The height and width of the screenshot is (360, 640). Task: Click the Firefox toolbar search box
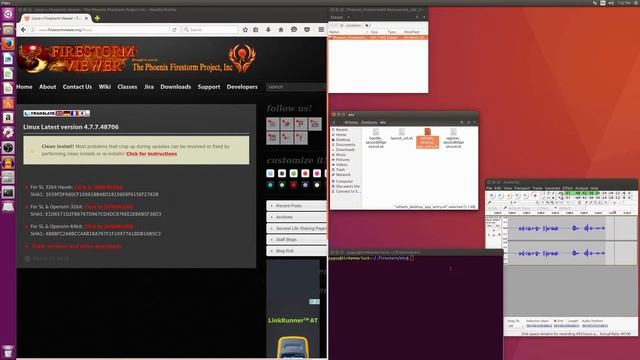click(210, 30)
